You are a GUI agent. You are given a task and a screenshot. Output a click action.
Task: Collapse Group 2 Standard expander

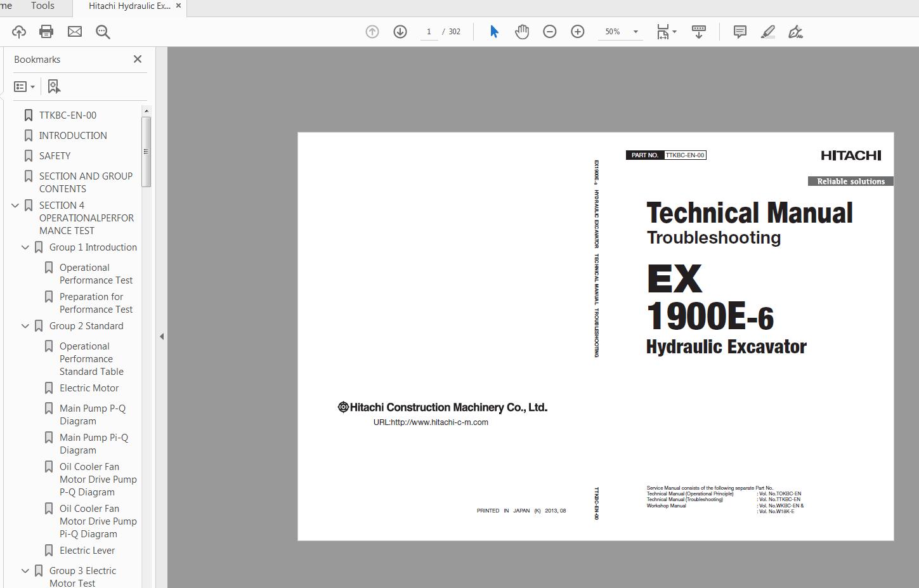click(x=25, y=326)
